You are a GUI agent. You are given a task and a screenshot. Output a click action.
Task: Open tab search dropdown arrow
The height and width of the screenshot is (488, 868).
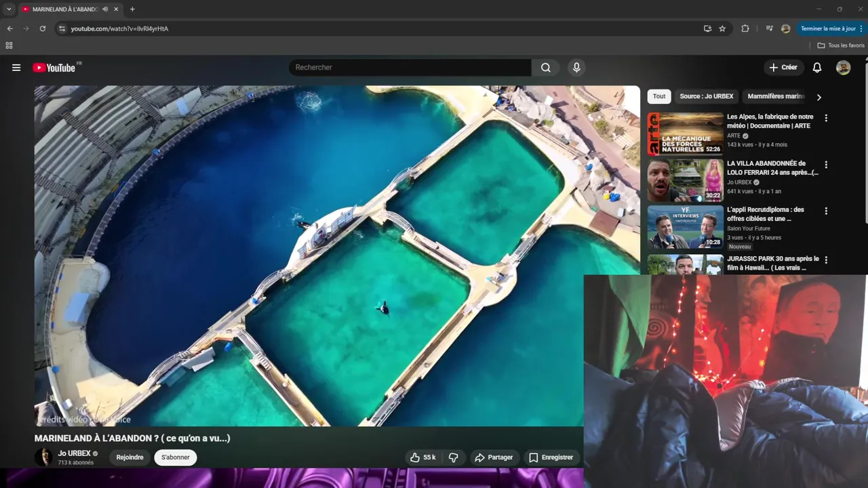[9, 9]
